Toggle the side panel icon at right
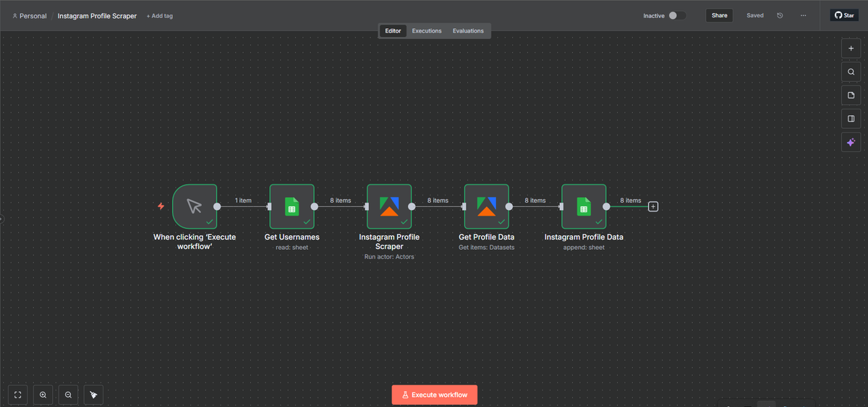 click(851, 119)
